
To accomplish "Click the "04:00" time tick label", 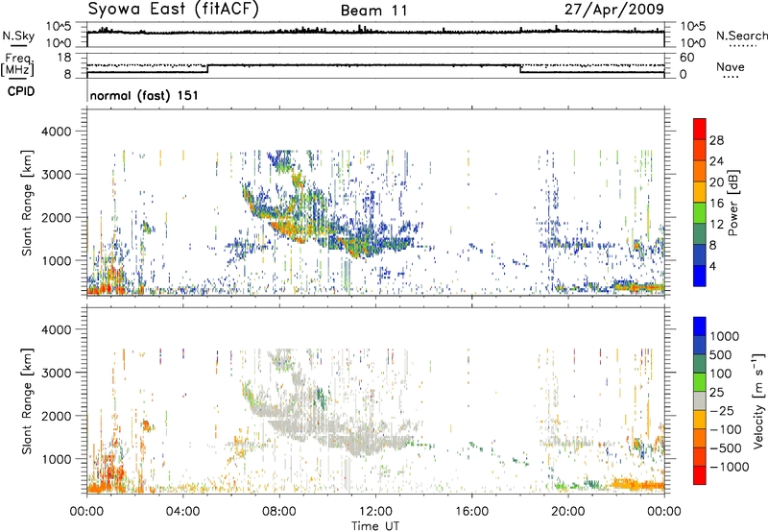I will click(x=182, y=512).
